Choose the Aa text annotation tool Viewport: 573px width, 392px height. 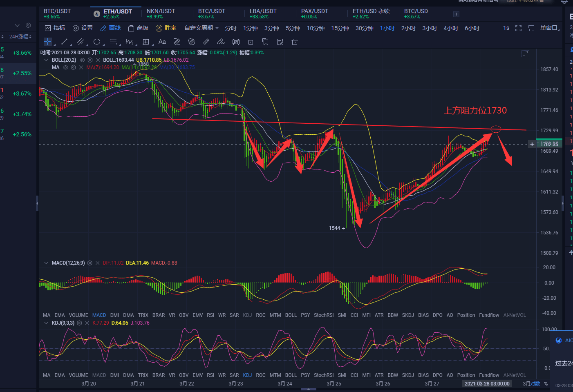(162, 42)
